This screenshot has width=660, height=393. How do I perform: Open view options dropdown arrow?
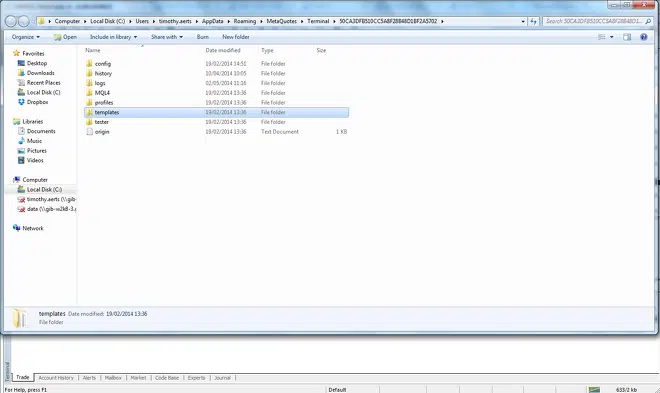pos(612,37)
